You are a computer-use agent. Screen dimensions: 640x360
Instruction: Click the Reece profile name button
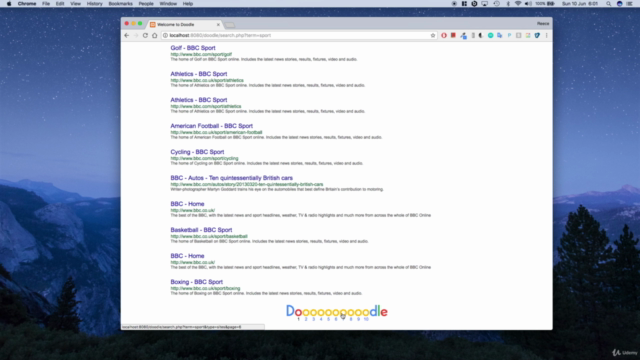point(542,24)
